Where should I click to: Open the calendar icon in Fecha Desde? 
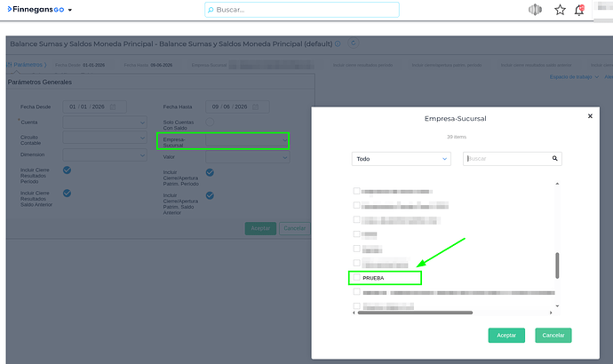tap(113, 107)
